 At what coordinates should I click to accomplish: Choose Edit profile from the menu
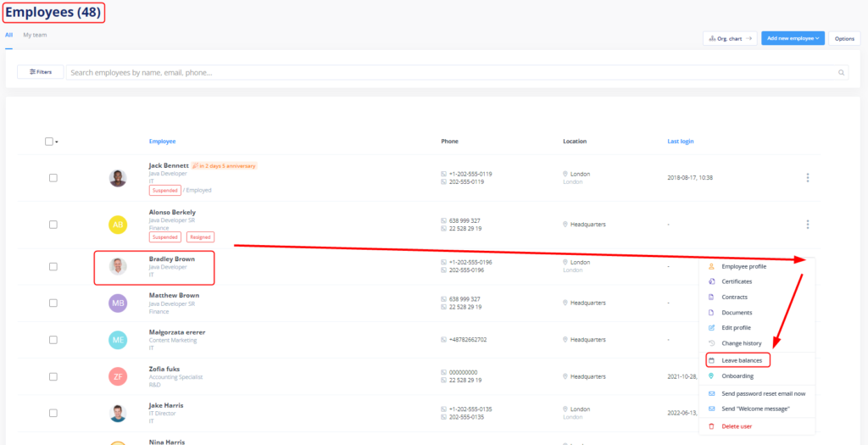click(x=737, y=328)
